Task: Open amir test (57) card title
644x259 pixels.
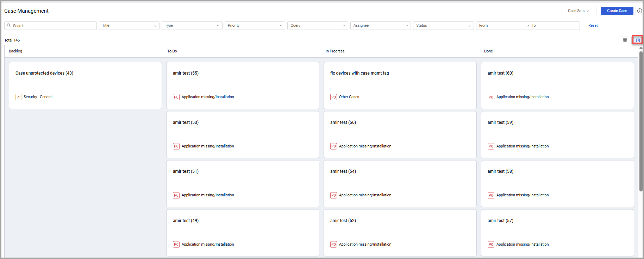Action: tap(500, 221)
